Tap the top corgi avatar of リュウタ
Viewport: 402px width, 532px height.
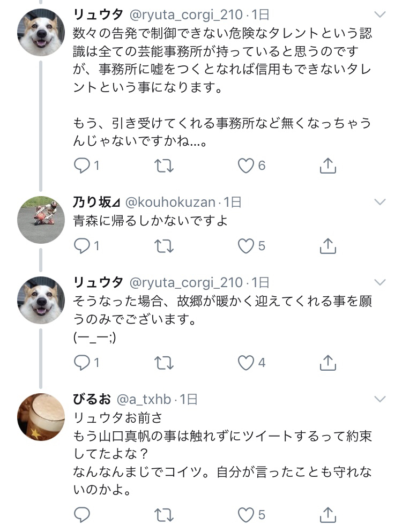[x=41, y=32]
